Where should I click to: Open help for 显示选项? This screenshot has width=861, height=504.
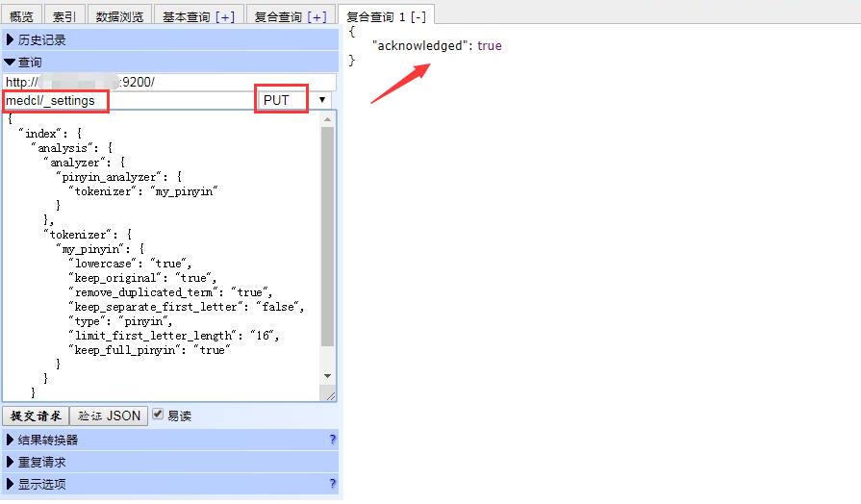click(x=332, y=484)
